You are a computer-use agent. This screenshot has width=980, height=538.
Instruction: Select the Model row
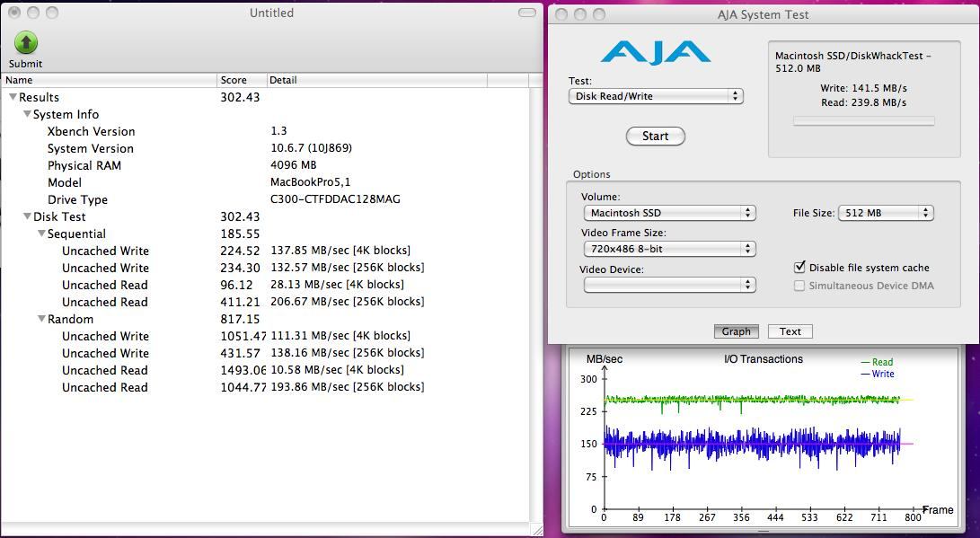(265, 182)
